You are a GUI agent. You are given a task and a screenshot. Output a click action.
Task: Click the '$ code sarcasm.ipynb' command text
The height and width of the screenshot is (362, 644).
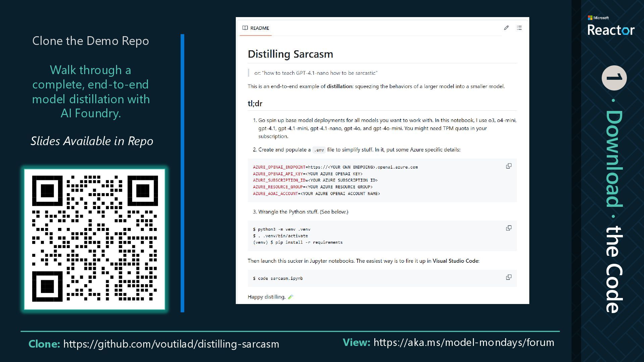278,278
